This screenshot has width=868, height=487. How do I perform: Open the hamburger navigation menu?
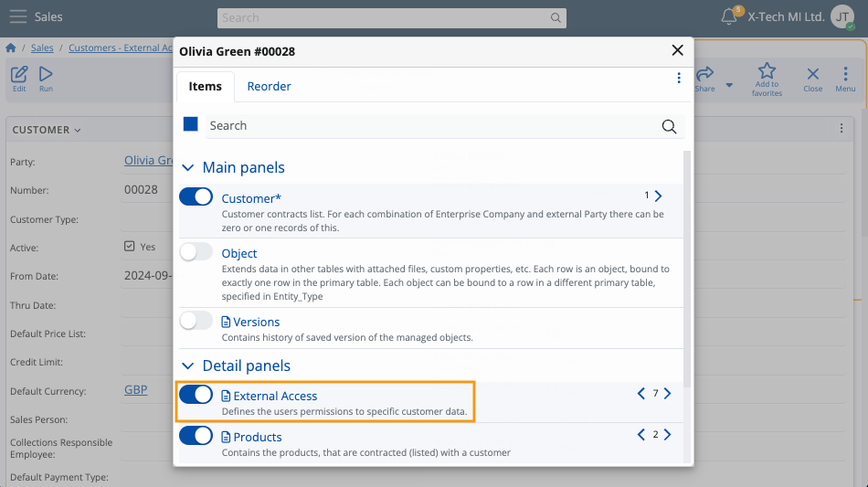point(17,17)
